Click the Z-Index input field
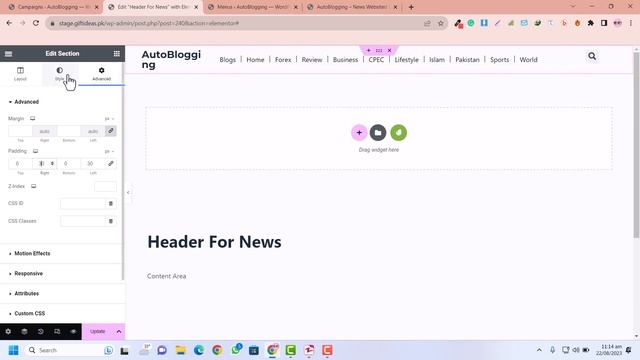This screenshot has width=640, height=360. coord(105,187)
